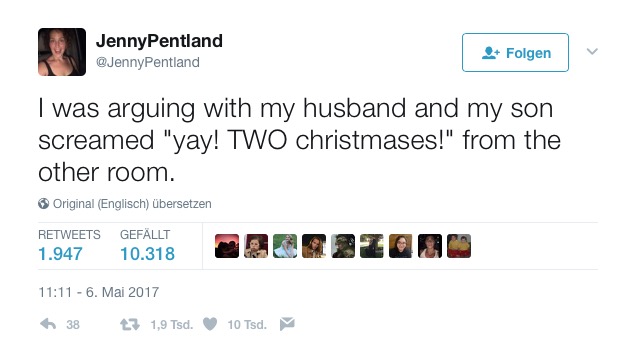Open liker avatar with glasses on orange
Viewport: 634px width, 362px height.
(401, 246)
